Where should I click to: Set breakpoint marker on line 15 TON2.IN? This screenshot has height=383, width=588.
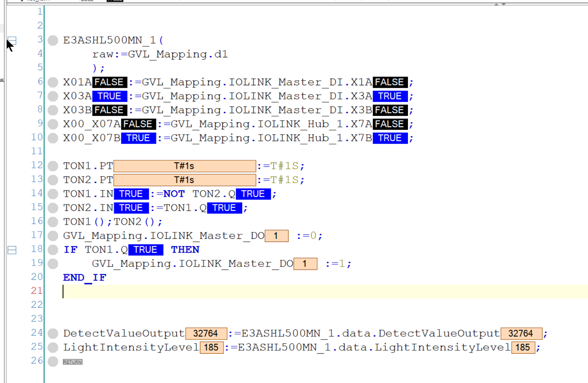[x=53, y=208]
